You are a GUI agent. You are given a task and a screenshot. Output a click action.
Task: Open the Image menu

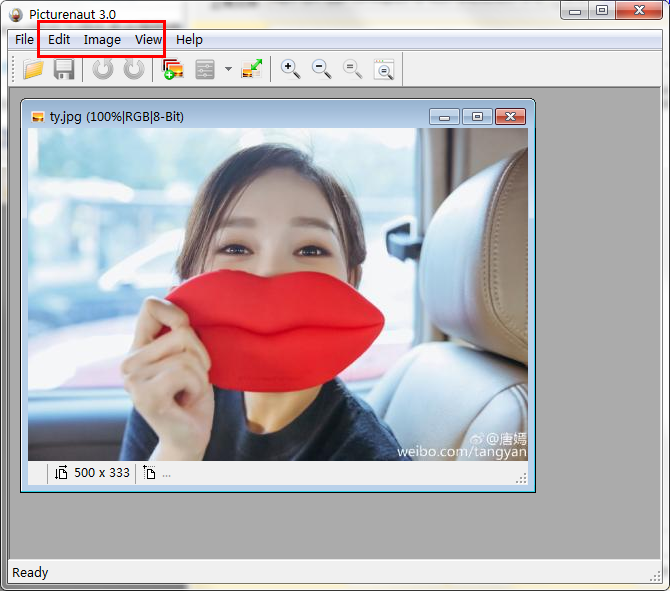[102, 40]
